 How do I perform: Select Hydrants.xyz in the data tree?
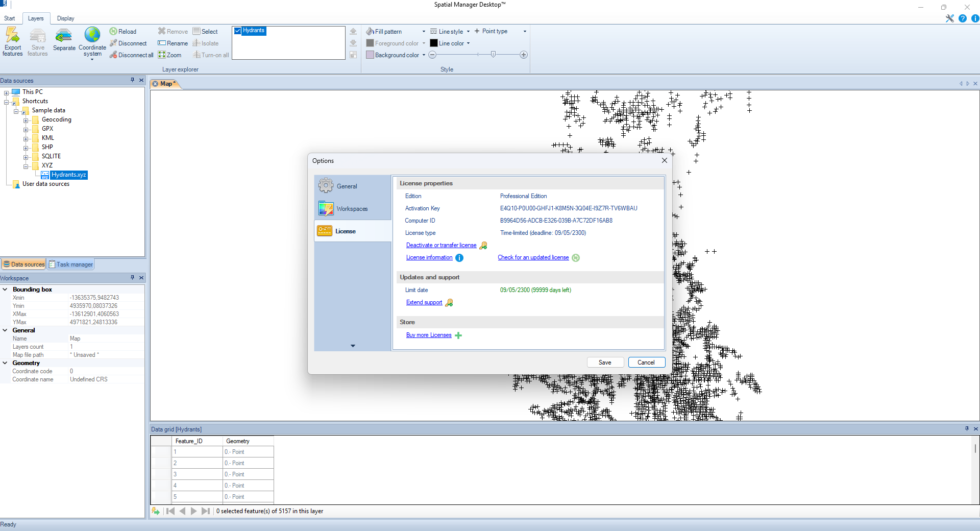point(69,175)
